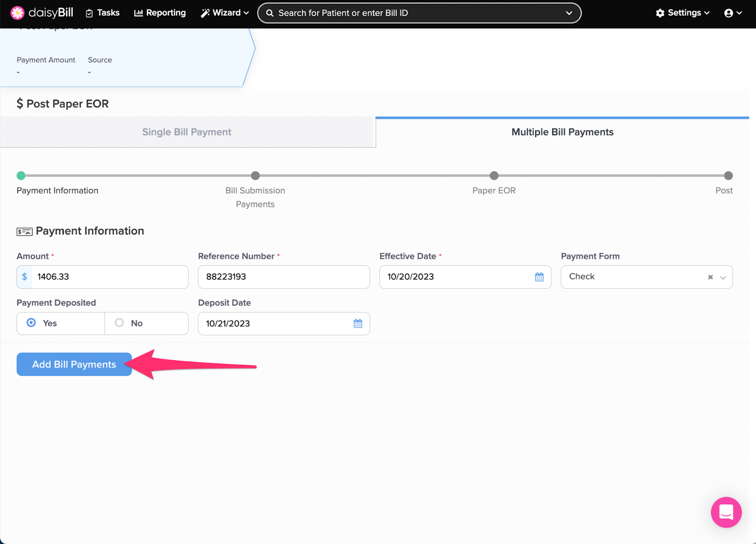Switch to the Single Bill Payment tab
Viewport: 756px width, 544px height.
click(x=187, y=132)
